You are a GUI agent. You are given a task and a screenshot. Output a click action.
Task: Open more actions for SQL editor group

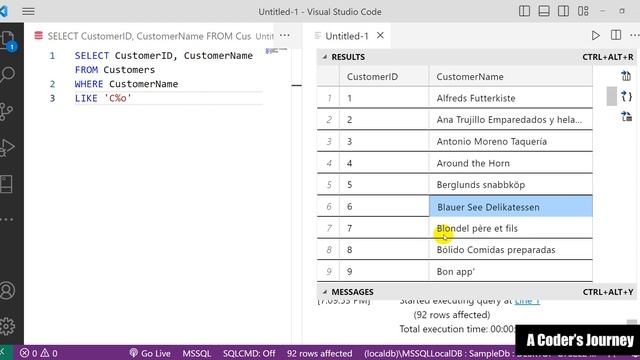(284, 36)
